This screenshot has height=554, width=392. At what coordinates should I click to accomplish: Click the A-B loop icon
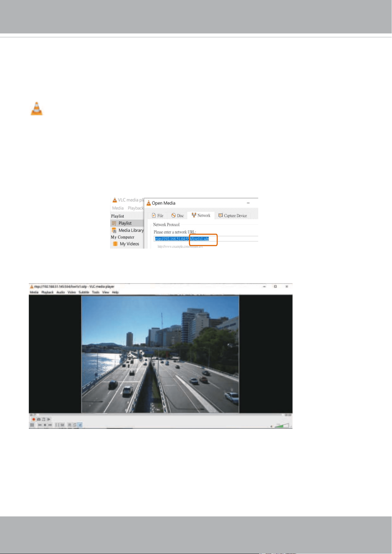[x=44, y=419]
